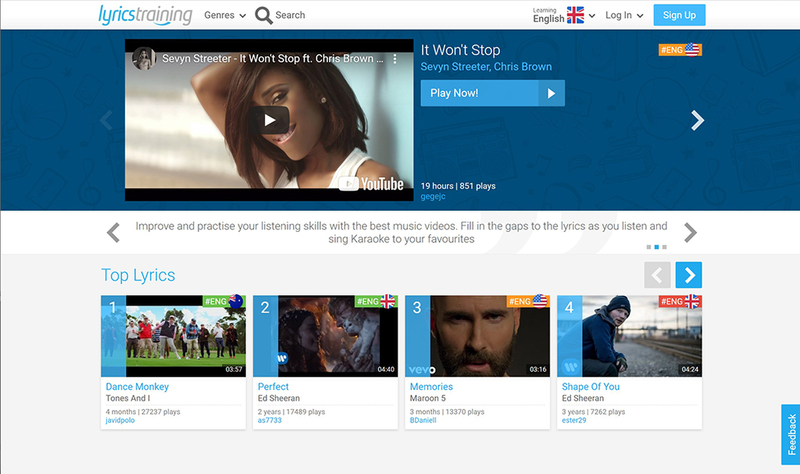Click the '19 hours | 851 plays' text

coord(458,186)
